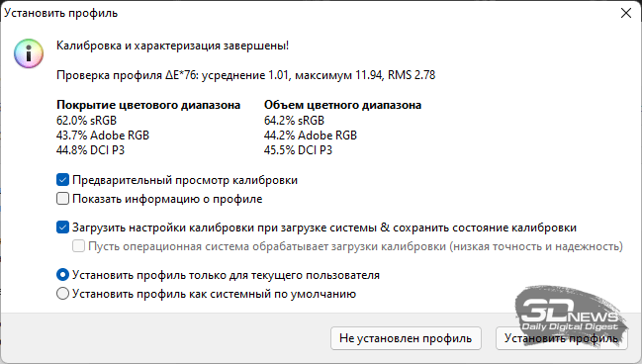The height and width of the screenshot is (364, 642).
Task: Click the 43.7% Adobe RGB coverage value
Action: 103,136
